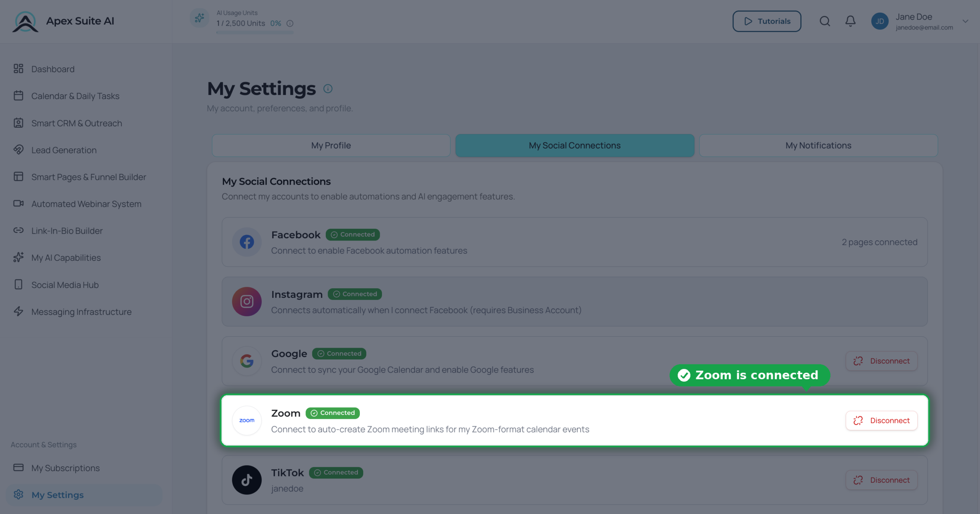Image resolution: width=980 pixels, height=514 pixels.
Task: Switch to the My Notifications tab
Action: tap(818, 145)
